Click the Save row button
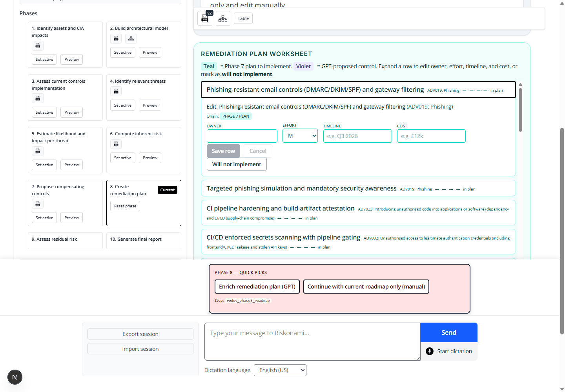This screenshot has width=565, height=392. [x=223, y=151]
